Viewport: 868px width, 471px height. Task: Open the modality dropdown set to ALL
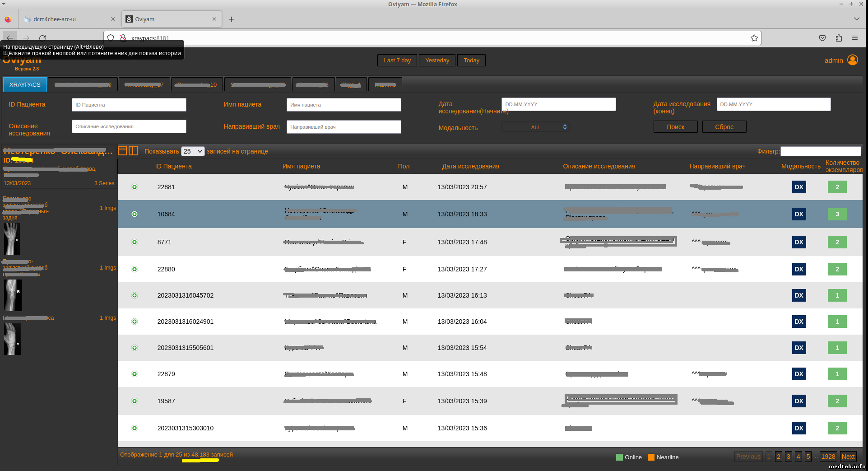pyautogui.click(x=535, y=127)
